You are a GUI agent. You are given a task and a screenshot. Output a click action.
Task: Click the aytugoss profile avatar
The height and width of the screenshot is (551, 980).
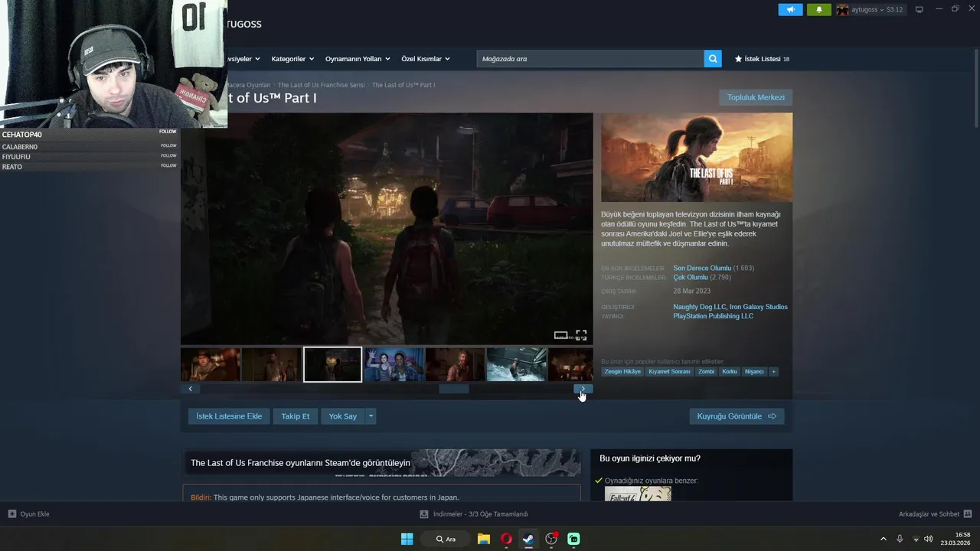(842, 10)
